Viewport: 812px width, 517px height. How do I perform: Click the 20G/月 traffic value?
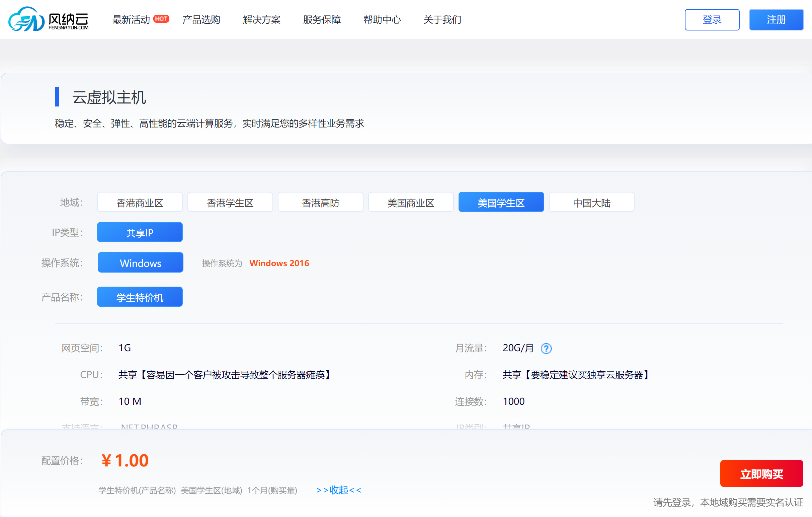518,348
